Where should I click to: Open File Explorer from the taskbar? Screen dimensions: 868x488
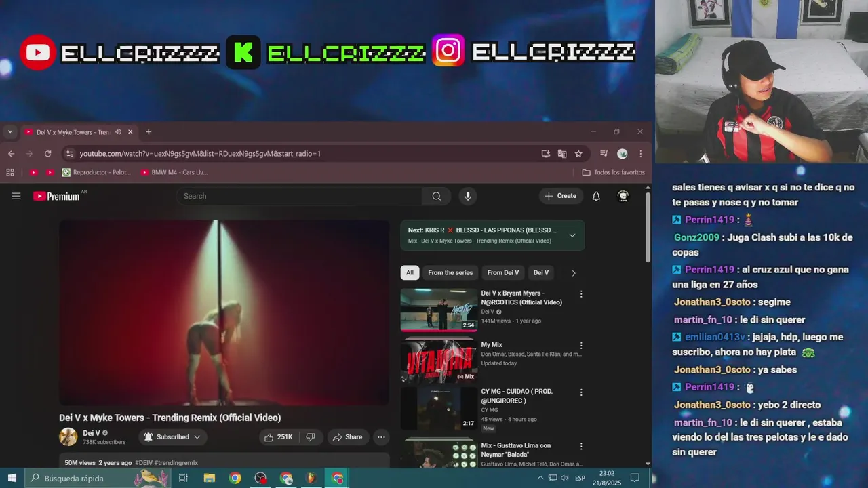pos(209,478)
